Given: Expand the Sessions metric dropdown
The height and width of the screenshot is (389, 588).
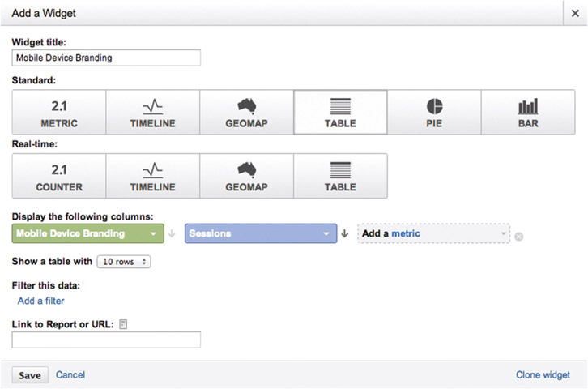Looking at the screenshot, I should (x=261, y=233).
